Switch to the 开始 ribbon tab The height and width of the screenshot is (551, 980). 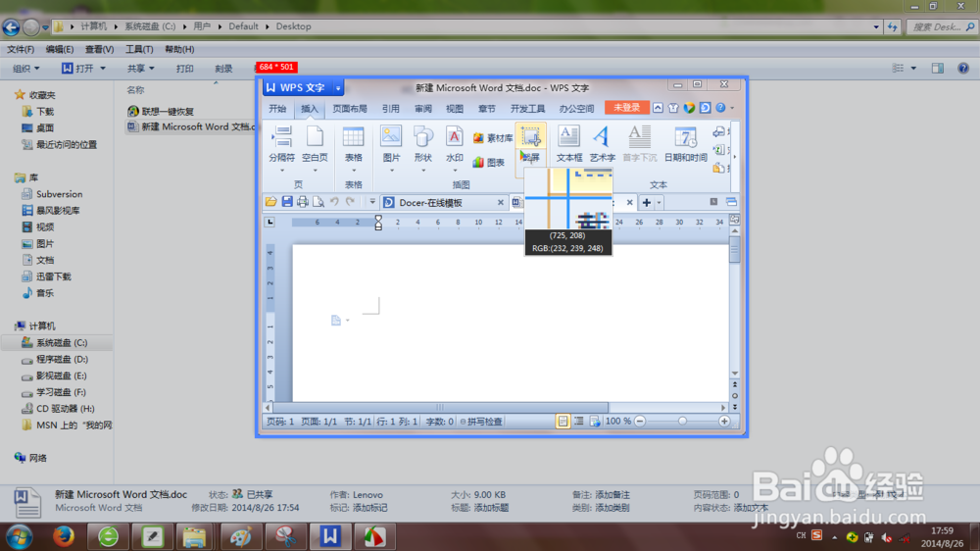click(277, 108)
